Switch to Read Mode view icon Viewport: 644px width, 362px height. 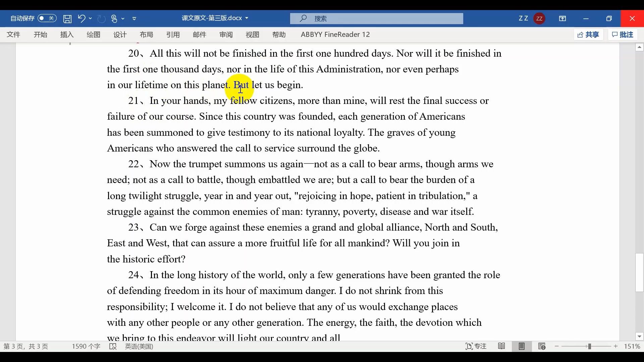tap(502, 346)
